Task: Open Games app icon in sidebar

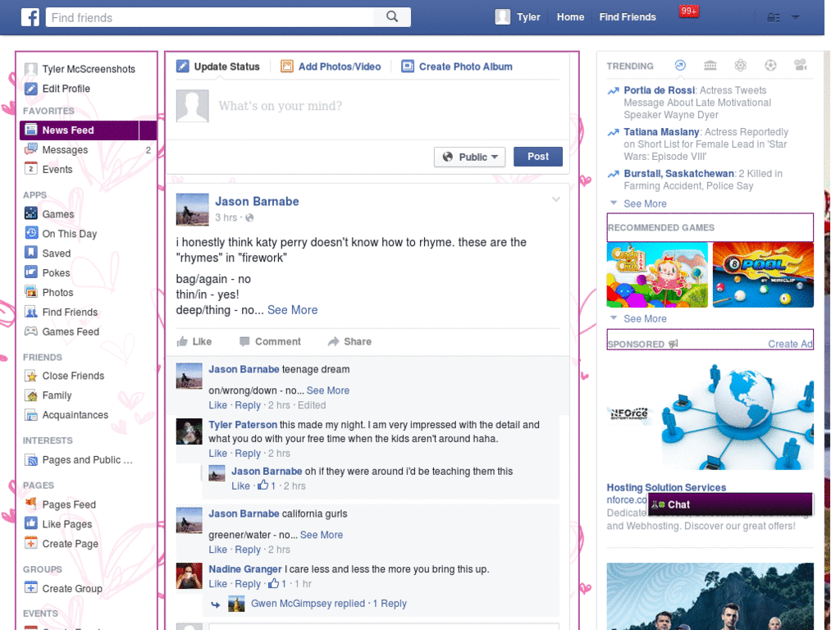Action: point(31,213)
